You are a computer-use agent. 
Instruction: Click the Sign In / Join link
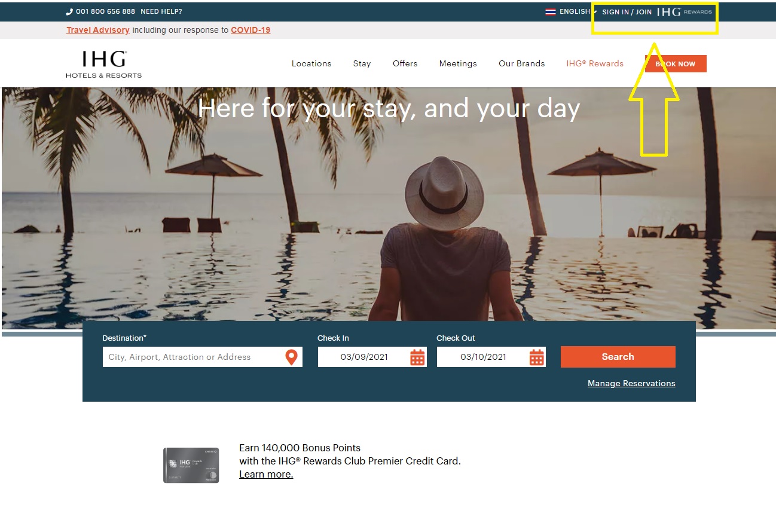click(627, 12)
